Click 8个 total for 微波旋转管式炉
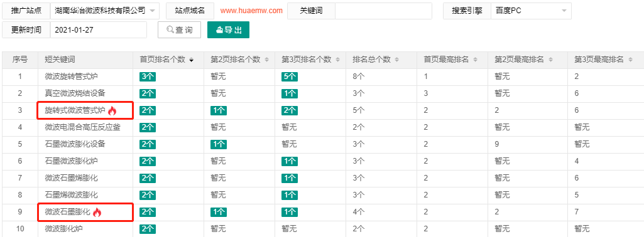Image resolution: width=644 pixels, height=237 pixels. point(359,76)
